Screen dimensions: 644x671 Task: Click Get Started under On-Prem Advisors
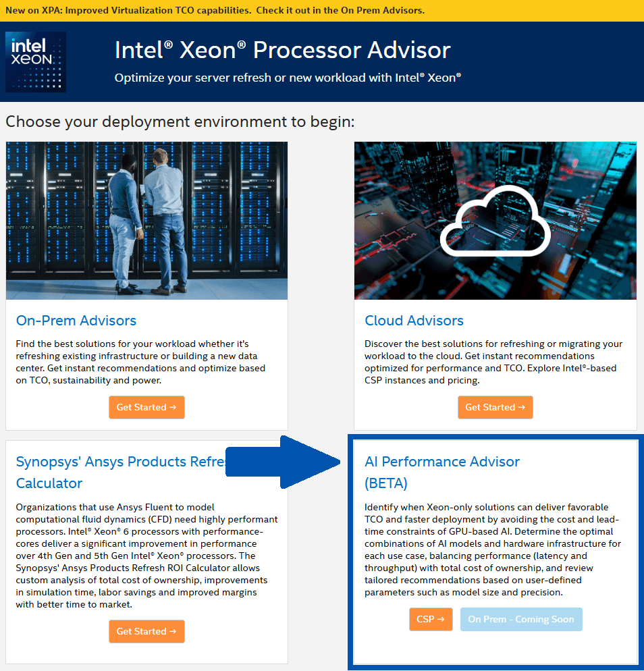tap(146, 407)
